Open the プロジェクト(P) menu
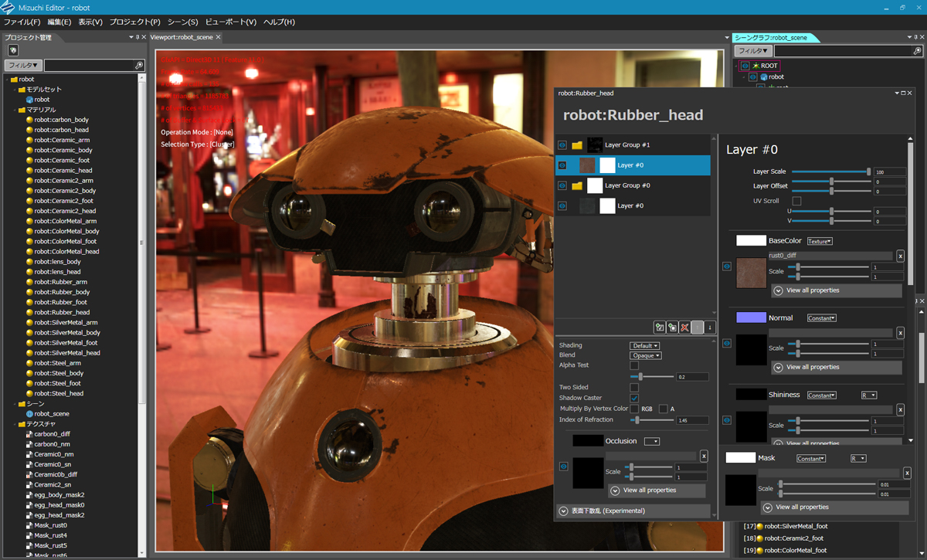The height and width of the screenshot is (560, 927). coord(135,22)
